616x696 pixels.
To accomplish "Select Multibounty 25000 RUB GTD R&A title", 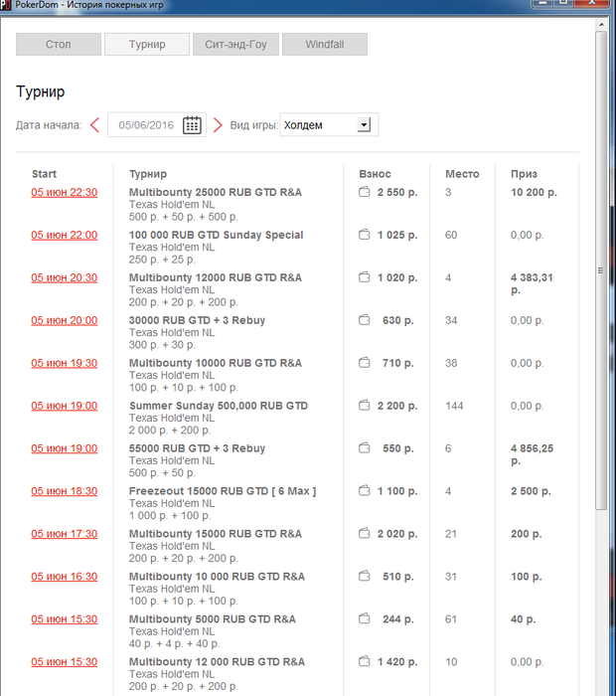I will [x=216, y=192].
